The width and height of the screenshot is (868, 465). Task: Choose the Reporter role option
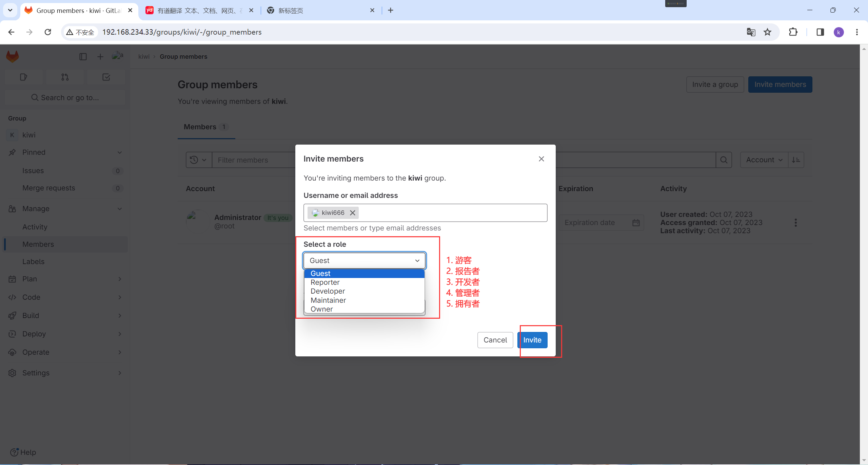point(364,282)
